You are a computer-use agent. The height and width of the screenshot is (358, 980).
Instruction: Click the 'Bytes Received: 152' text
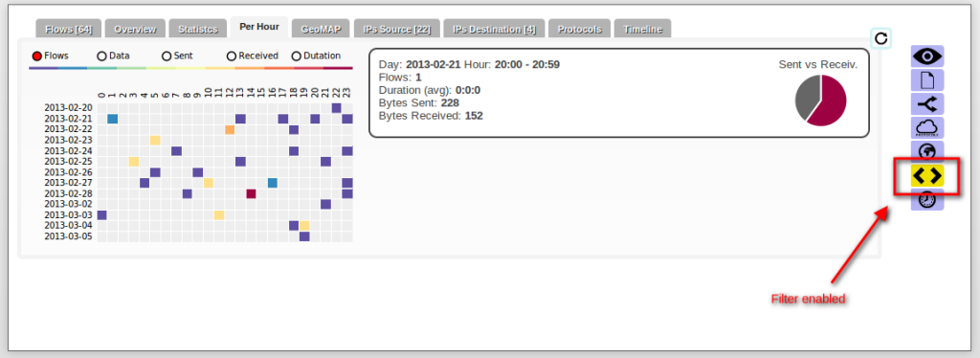point(431,116)
